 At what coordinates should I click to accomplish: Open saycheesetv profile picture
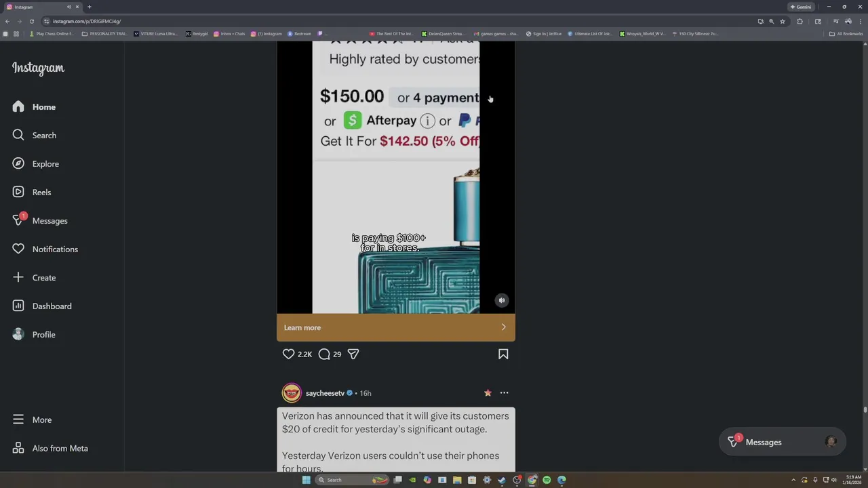[292, 393]
